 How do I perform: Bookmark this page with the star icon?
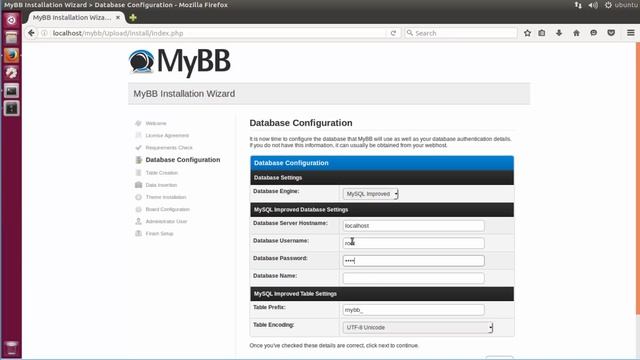pos(527,33)
